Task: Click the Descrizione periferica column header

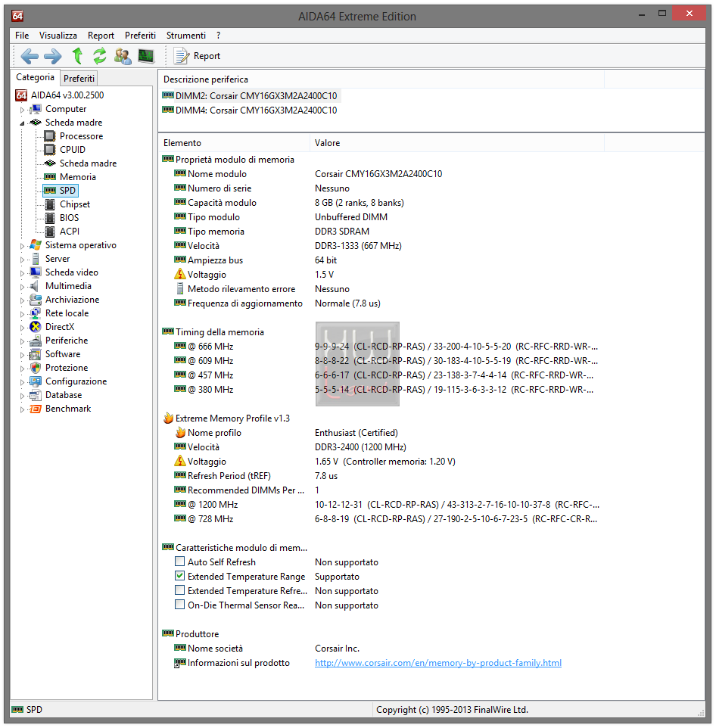Action: click(x=381, y=79)
